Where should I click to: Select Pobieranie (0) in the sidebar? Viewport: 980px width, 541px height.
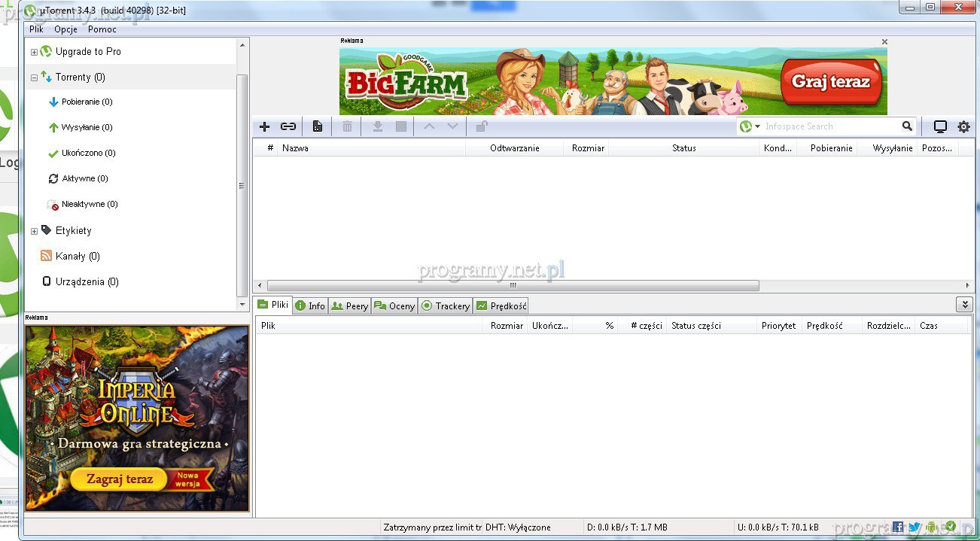tap(87, 102)
